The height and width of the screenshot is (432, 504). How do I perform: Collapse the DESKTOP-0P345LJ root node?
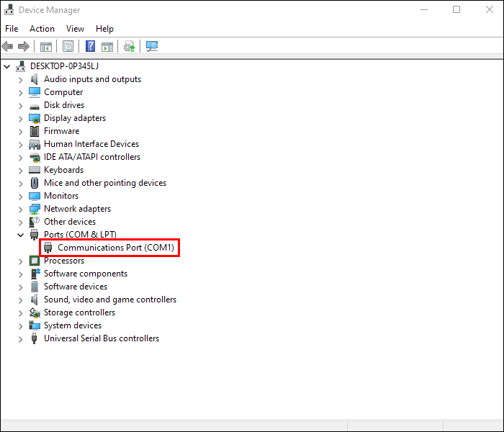(6, 66)
